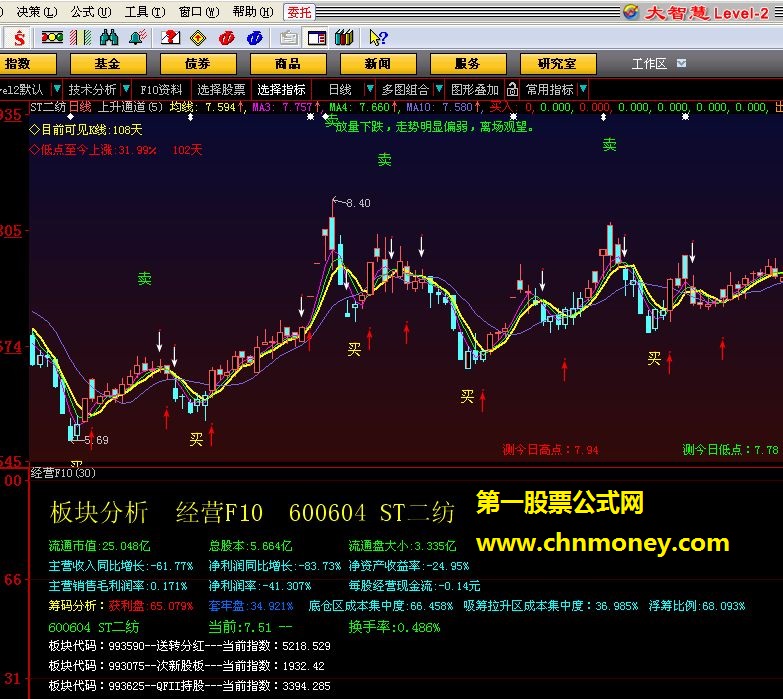Click the yellow 新闻 button
The image size is (783, 699).
378,64
